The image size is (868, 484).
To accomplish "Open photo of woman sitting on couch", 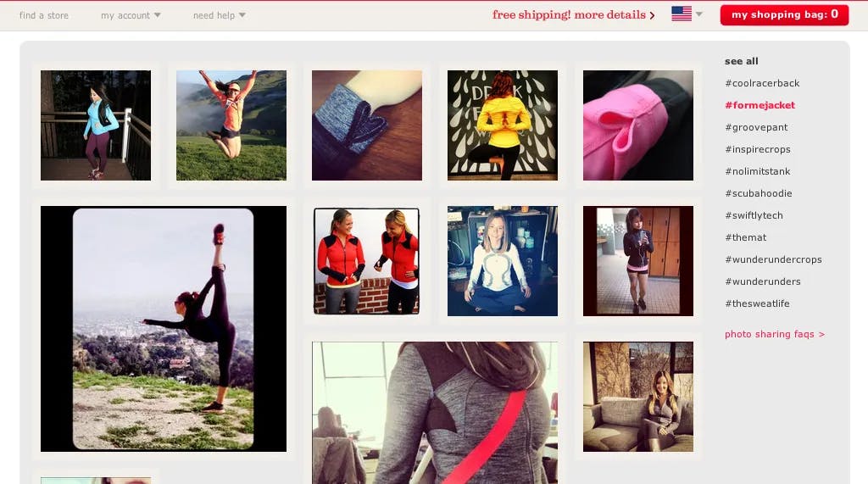I will (638, 397).
